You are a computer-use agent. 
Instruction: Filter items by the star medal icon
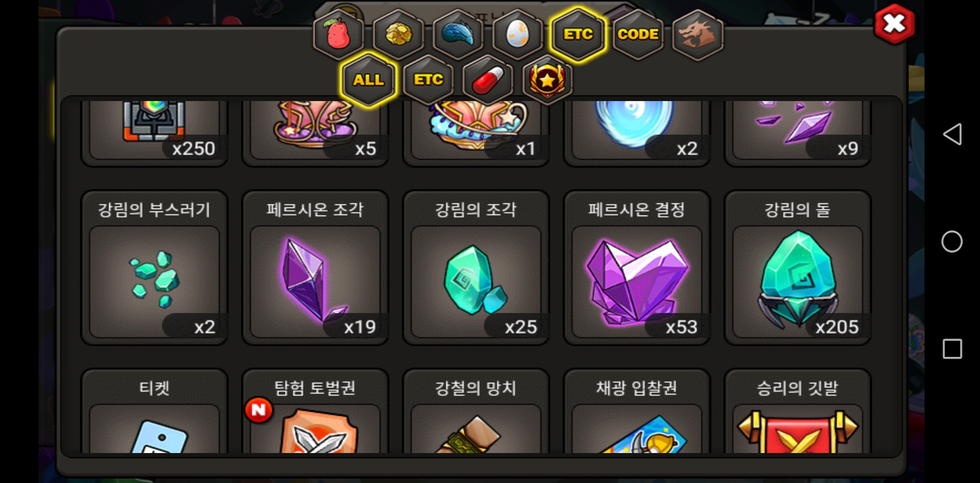[x=547, y=80]
